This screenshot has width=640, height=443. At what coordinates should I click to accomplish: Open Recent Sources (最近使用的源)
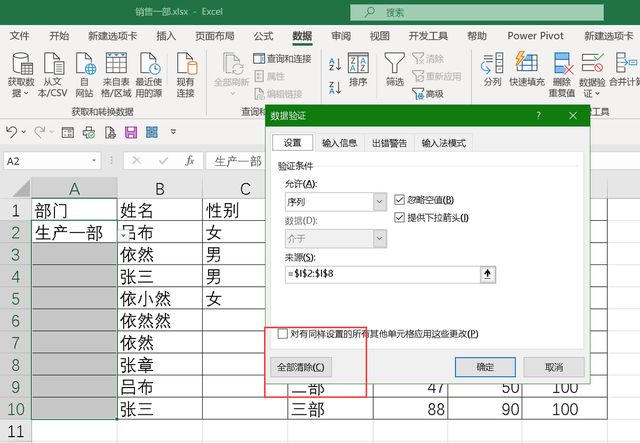click(149, 75)
